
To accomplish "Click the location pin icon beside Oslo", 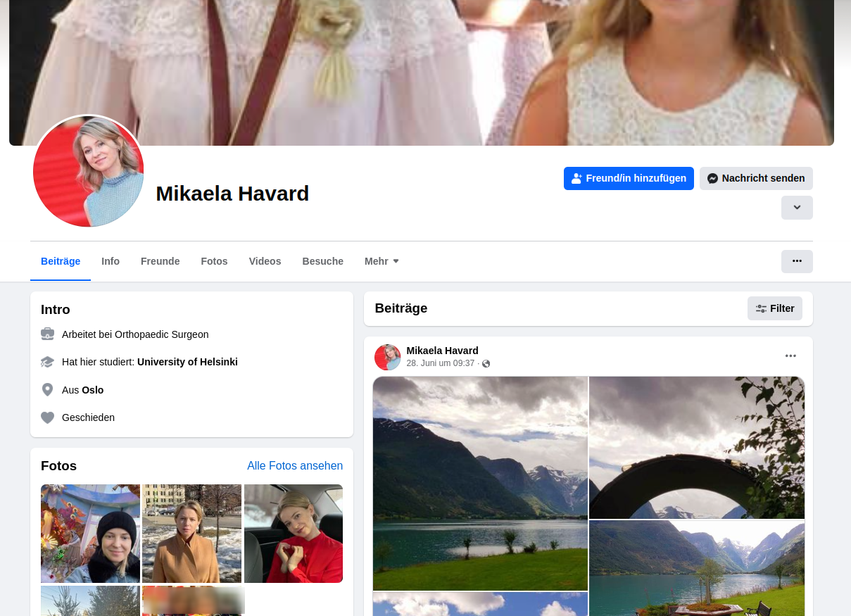I will [47, 389].
